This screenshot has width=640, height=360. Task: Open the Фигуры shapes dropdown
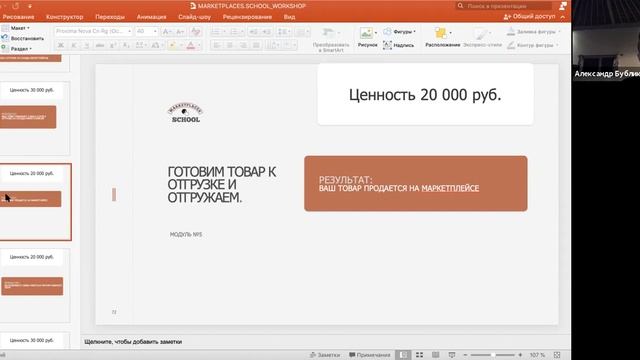(x=400, y=31)
